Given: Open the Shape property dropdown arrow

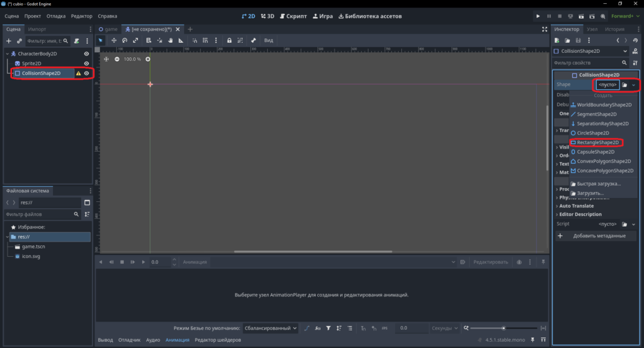Looking at the screenshot, I should click(x=634, y=85).
